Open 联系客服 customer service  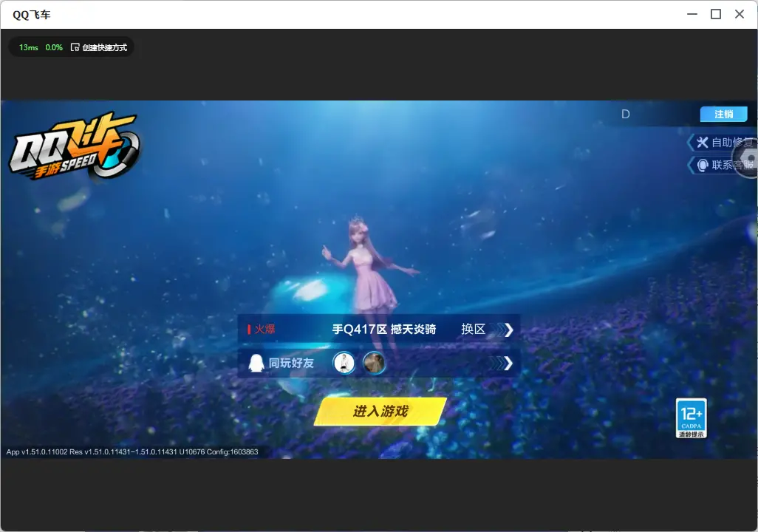point(723,165)
